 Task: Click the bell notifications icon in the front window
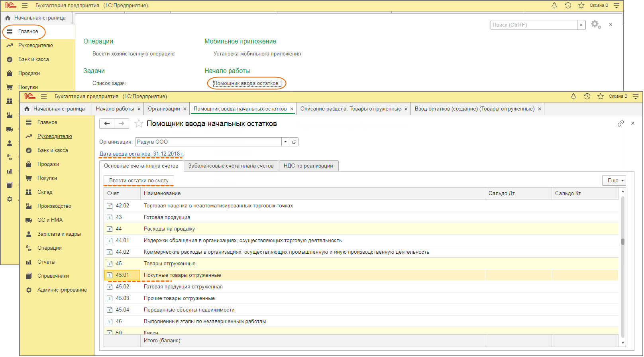573,97
